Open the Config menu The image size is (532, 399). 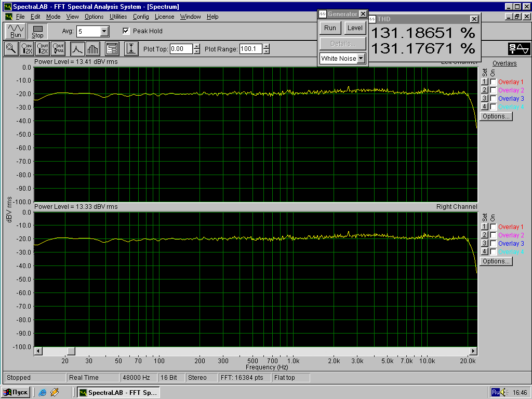point(141,17)
